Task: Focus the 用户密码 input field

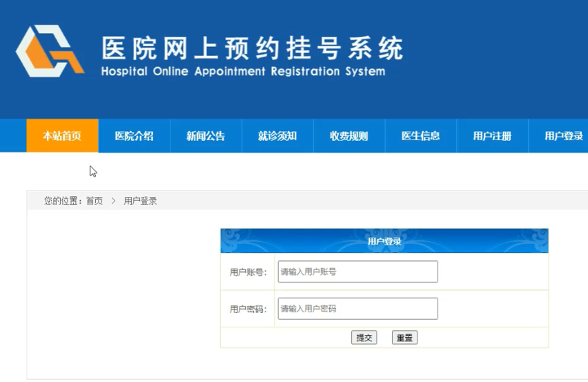Action: 357,309
